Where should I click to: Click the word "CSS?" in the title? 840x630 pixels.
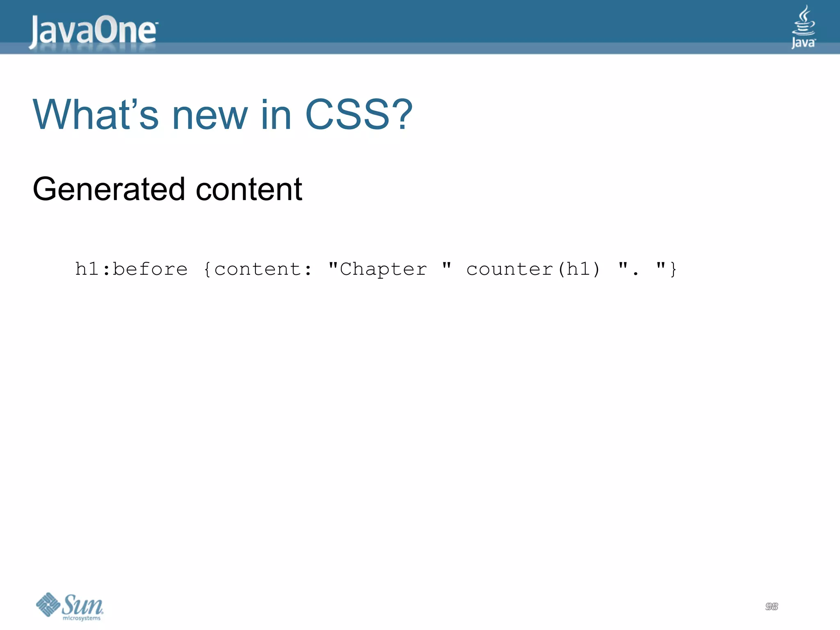358,115
